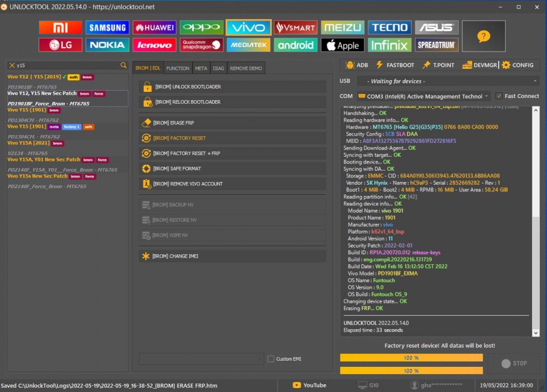Select the Lenovo brand tile

pyautogui.click(x=154, y=45)
